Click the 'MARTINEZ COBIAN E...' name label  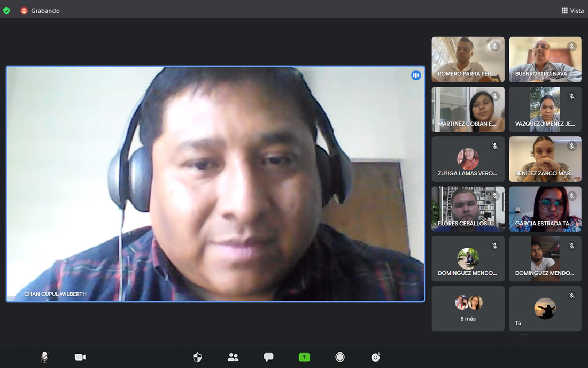pos(467,124)
